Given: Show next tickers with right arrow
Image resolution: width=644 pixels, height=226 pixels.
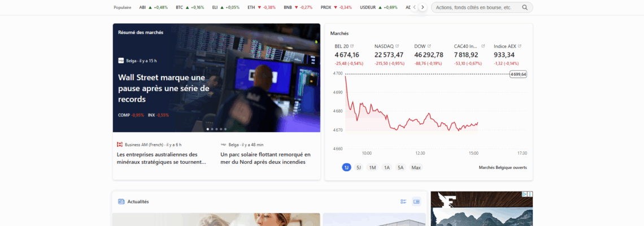Looking at the screenshot, I should tap(423, 7).
